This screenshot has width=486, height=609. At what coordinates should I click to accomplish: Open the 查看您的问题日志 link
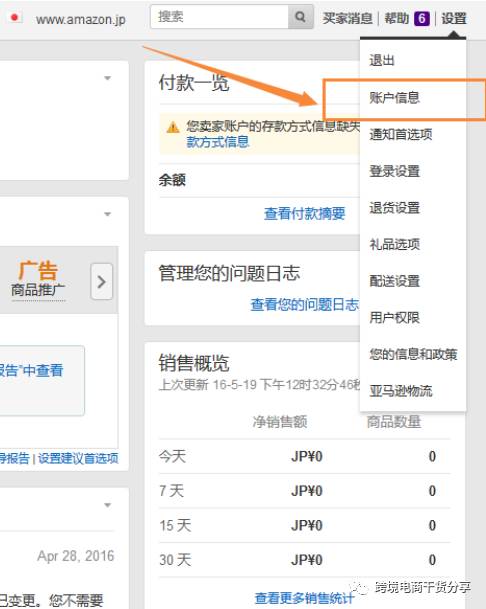tap(305, 304)
